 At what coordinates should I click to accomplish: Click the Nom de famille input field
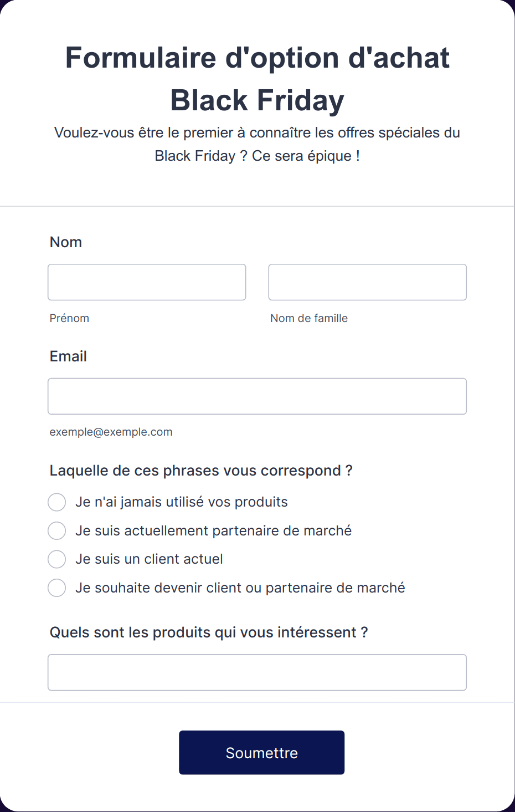click(368, 282)
